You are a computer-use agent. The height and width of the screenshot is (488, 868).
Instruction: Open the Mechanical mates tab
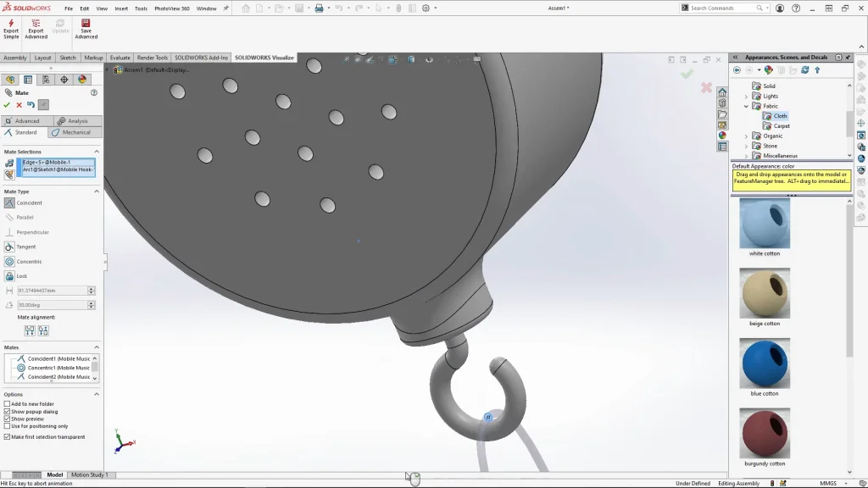pos(75,132)
